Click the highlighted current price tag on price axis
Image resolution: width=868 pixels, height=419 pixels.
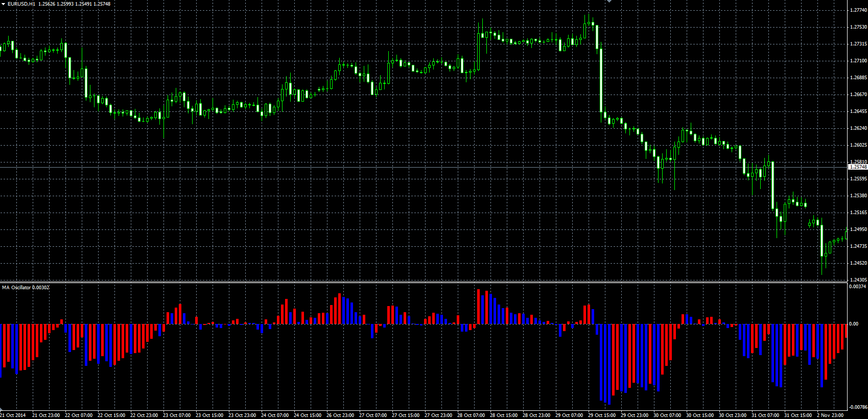pos(858,167)
